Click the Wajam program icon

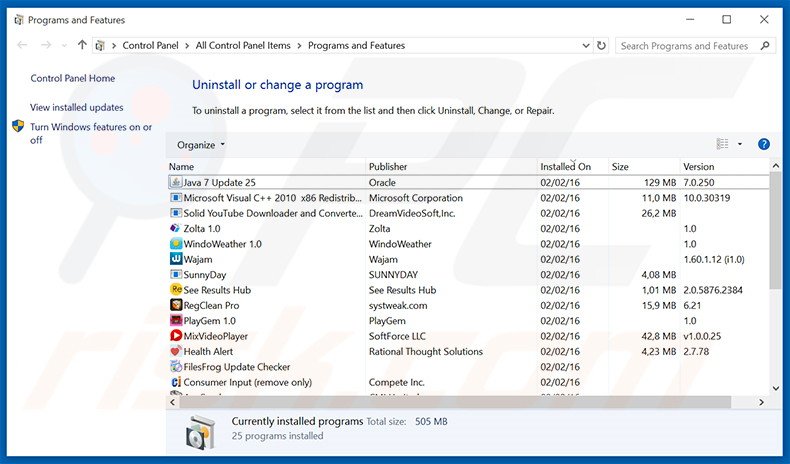176,259
